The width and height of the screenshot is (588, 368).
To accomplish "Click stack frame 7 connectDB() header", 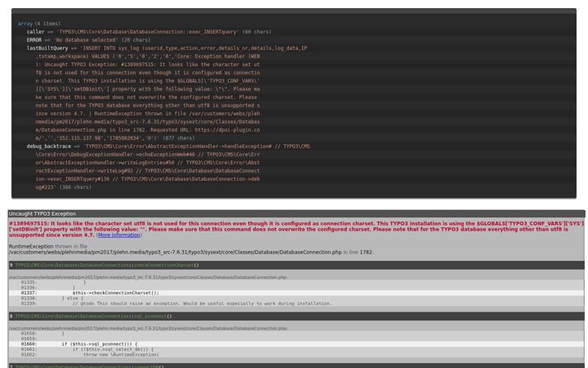I will click(296, 366).
